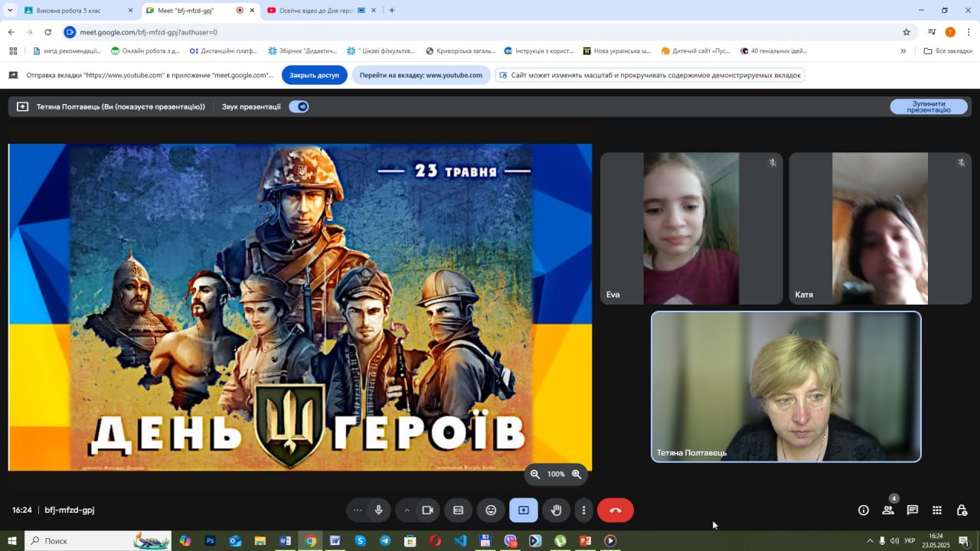Image resolution: width=980 pixels, height=551 pixels.
Task: Click the taskbar search box 'Поиск'
Action: click(x=100, y=541)
